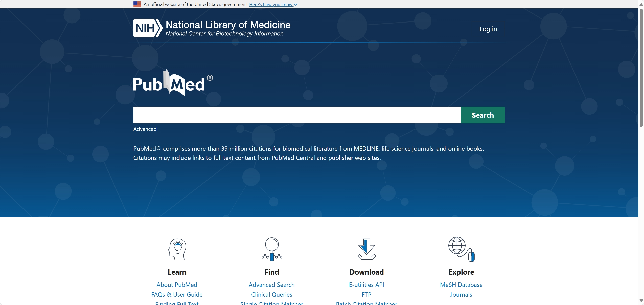Click "An official website of the United States government" text
Viewport: 644px width, 305px height.
pos(195,4)
